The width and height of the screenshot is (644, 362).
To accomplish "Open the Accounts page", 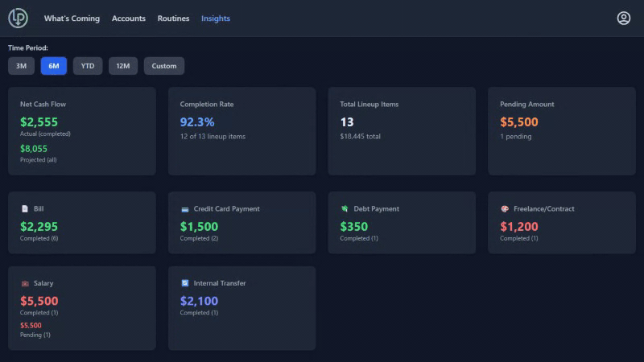I will [129, 19].
